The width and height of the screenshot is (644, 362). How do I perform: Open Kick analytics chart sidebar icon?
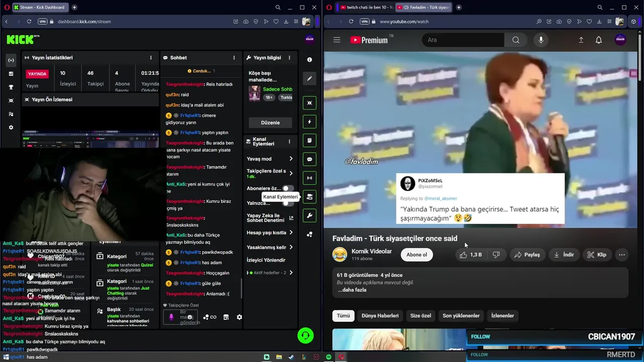(x=11, y=73)
